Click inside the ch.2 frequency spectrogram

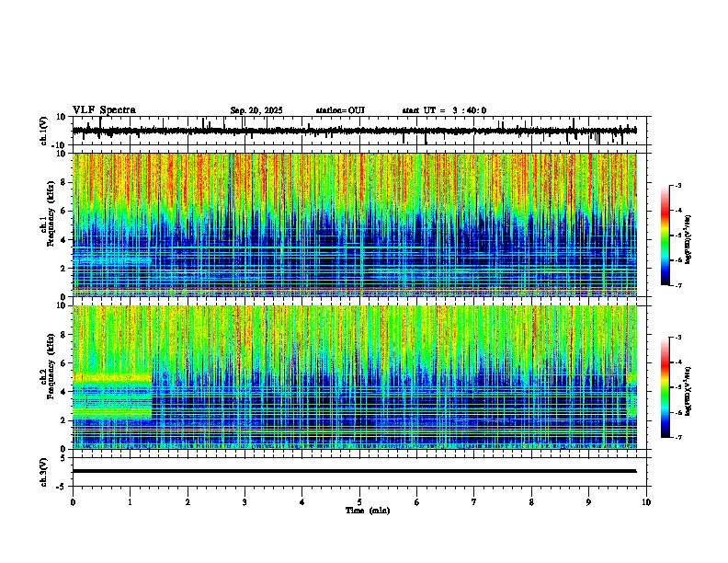point(355,377)
